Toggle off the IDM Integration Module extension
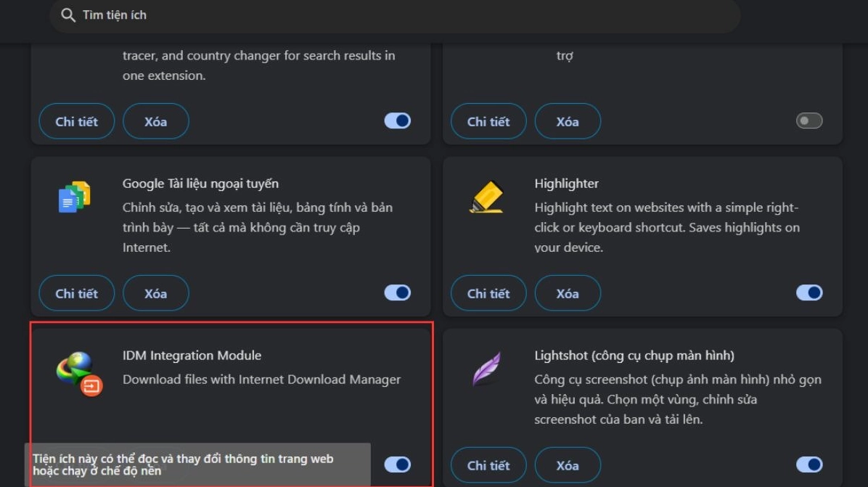Image resolution: width=868 pixels, height=487 pixels. point(398,465)
